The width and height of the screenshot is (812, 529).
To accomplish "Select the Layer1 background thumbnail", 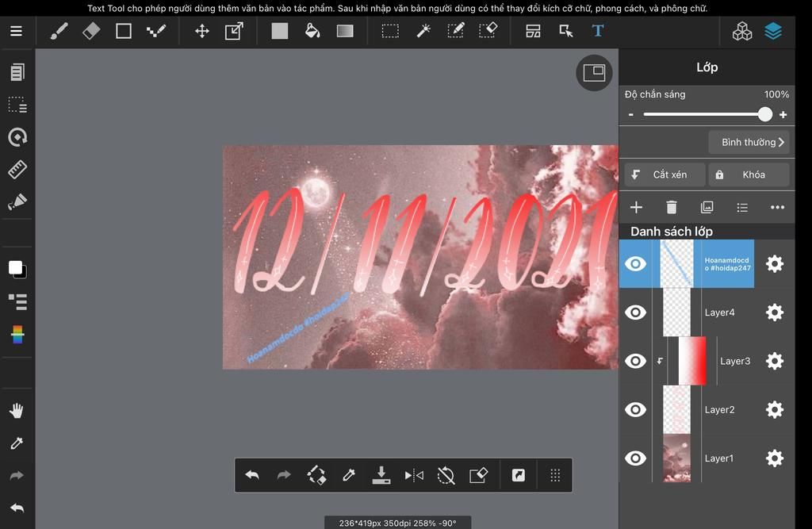I will pyautogui.click(x=677, y=458).
